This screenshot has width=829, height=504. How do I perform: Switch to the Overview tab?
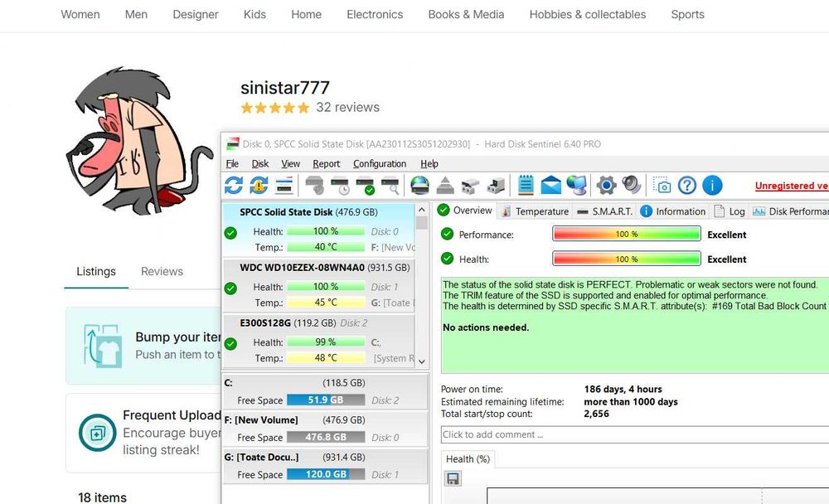465,211
